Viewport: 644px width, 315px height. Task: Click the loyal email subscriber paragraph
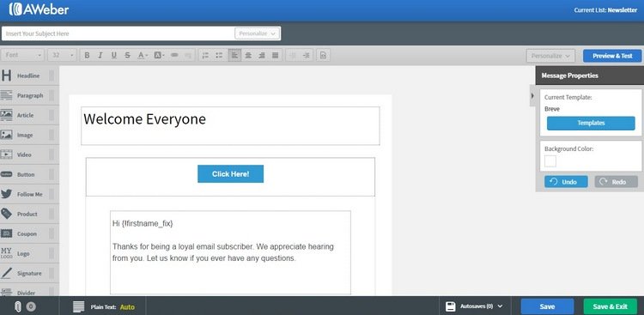(223, 252)
